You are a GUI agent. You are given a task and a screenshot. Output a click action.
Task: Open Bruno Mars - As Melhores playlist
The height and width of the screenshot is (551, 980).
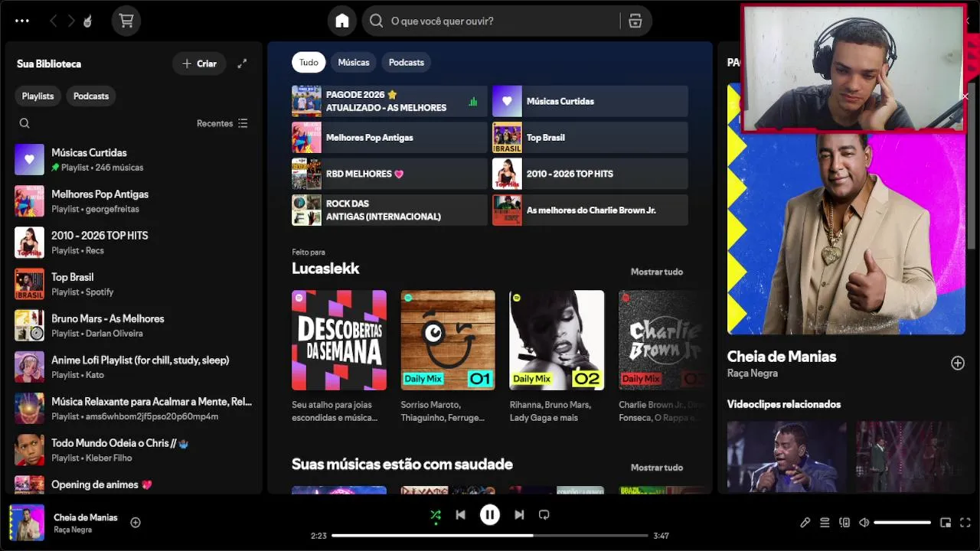pyautogui.click(x=134, y=325)
